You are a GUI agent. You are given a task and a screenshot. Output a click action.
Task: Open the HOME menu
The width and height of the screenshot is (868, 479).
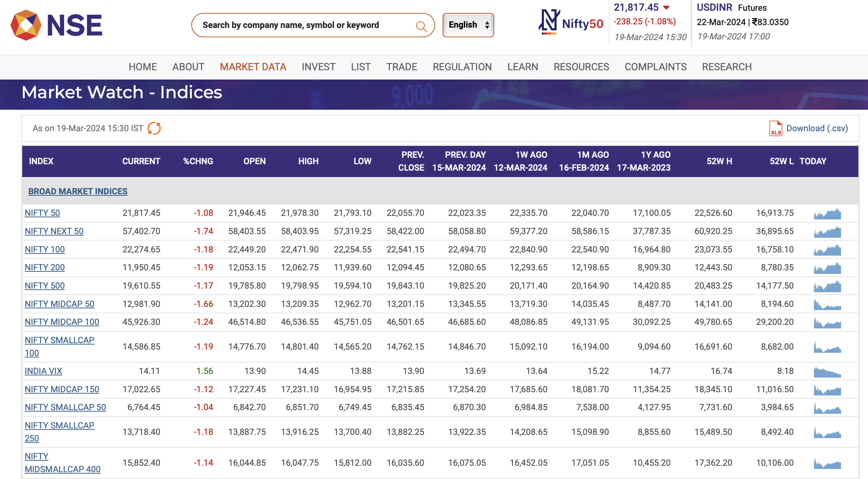(x=143, y=67)
